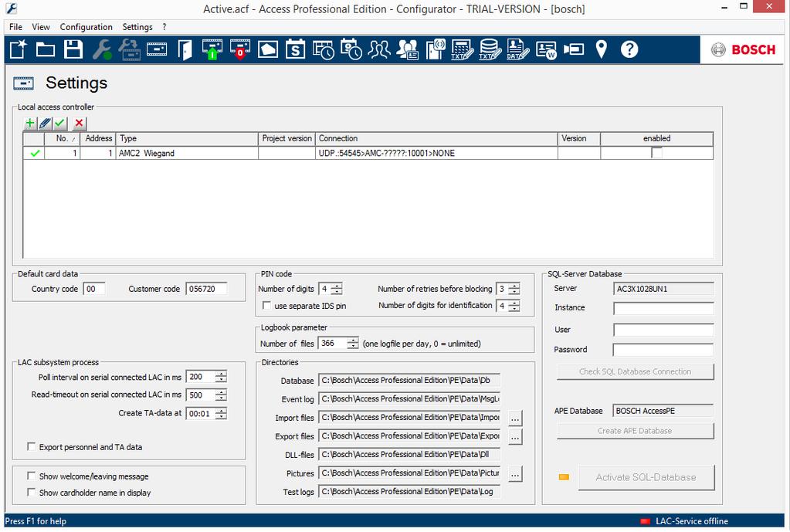Image resolution: width=790 pixels, height=532 pixels.
Task: Click the Customer code field
Action: click(x=206, y=289)
